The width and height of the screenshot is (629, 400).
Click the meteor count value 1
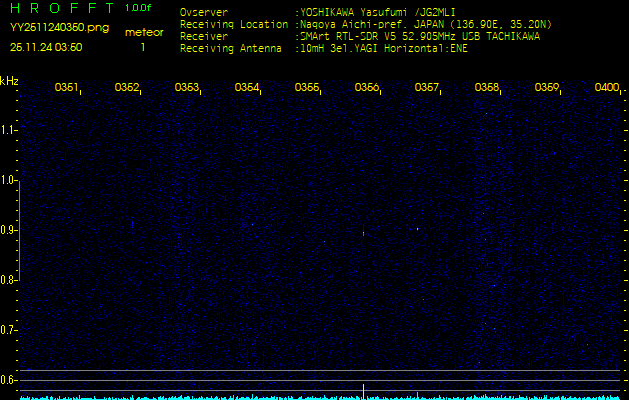(x=143, y=47)
